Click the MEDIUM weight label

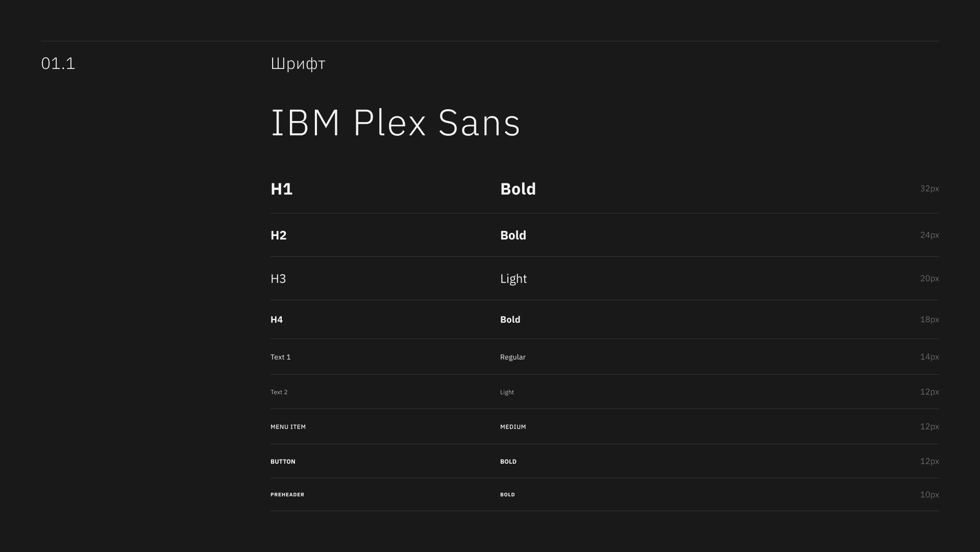[x=512, y=427]
